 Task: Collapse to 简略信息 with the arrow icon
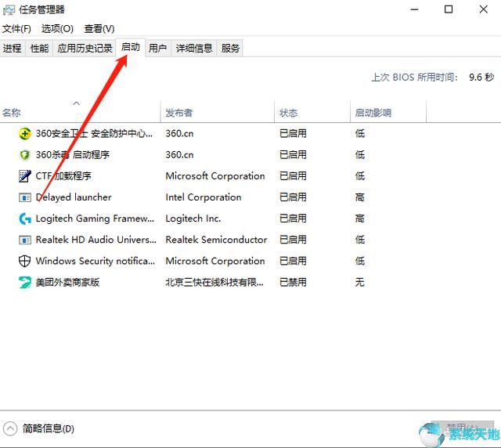(10, 428)
